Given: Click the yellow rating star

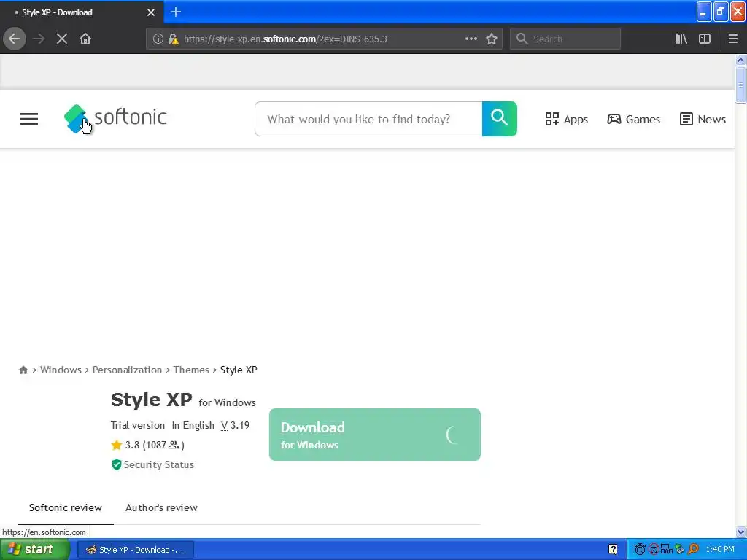Looking at the screenshot, I should pos(116,446).
